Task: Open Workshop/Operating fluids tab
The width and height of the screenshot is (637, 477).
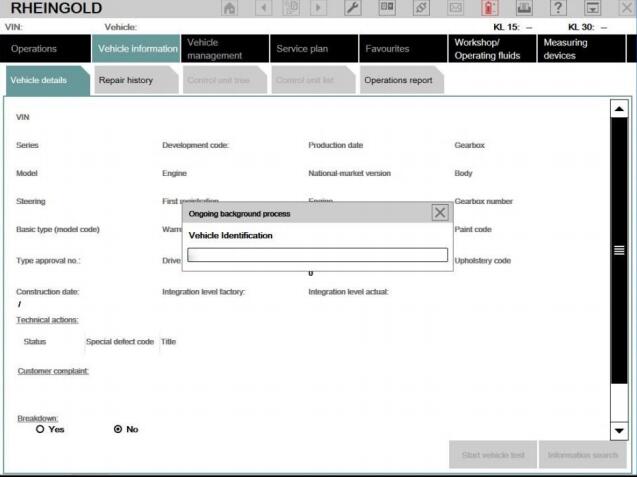Action: click(492, 49)
